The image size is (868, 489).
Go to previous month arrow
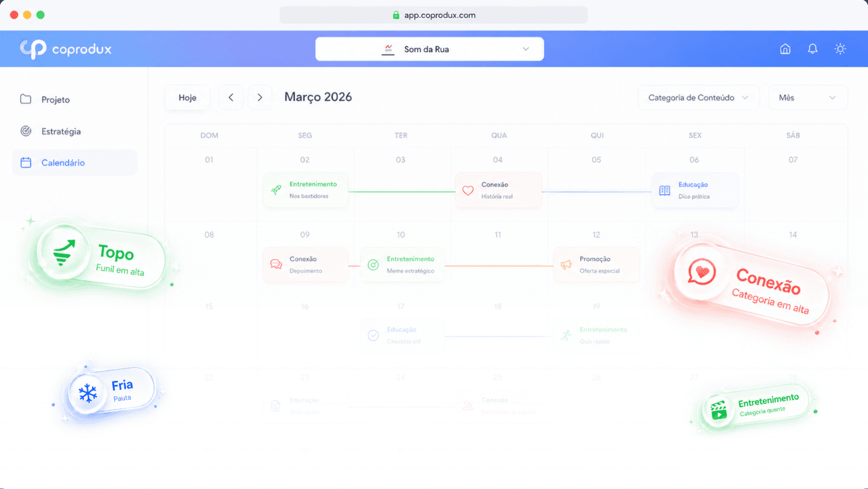click(231, 98)
